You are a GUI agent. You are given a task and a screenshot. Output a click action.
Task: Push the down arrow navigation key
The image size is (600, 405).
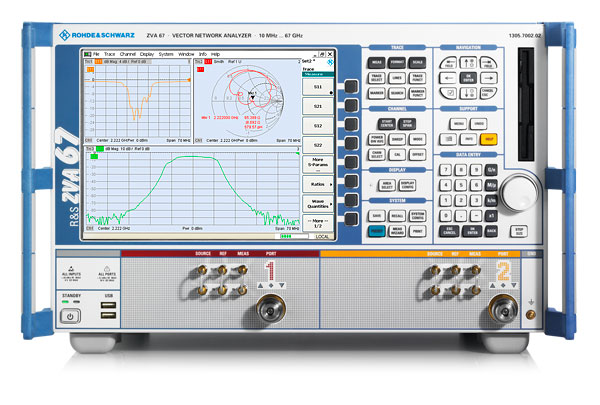468,93
